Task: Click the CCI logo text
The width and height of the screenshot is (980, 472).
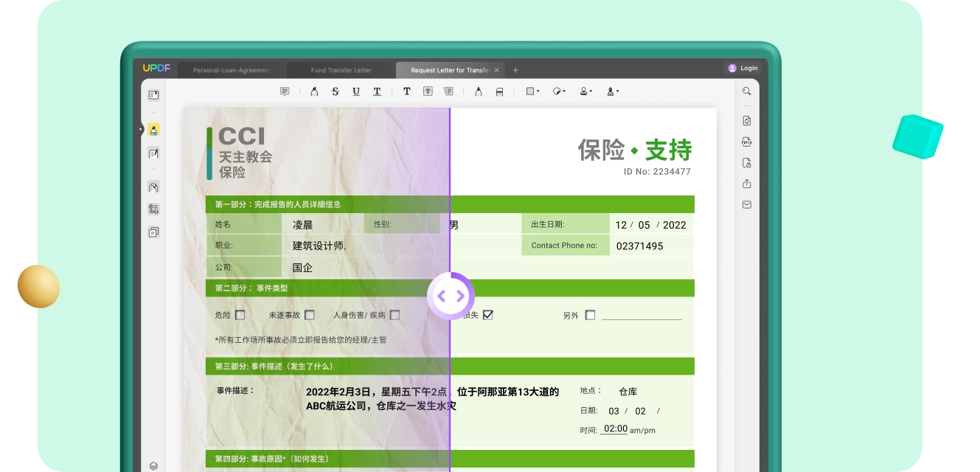Action: [241, 136]
